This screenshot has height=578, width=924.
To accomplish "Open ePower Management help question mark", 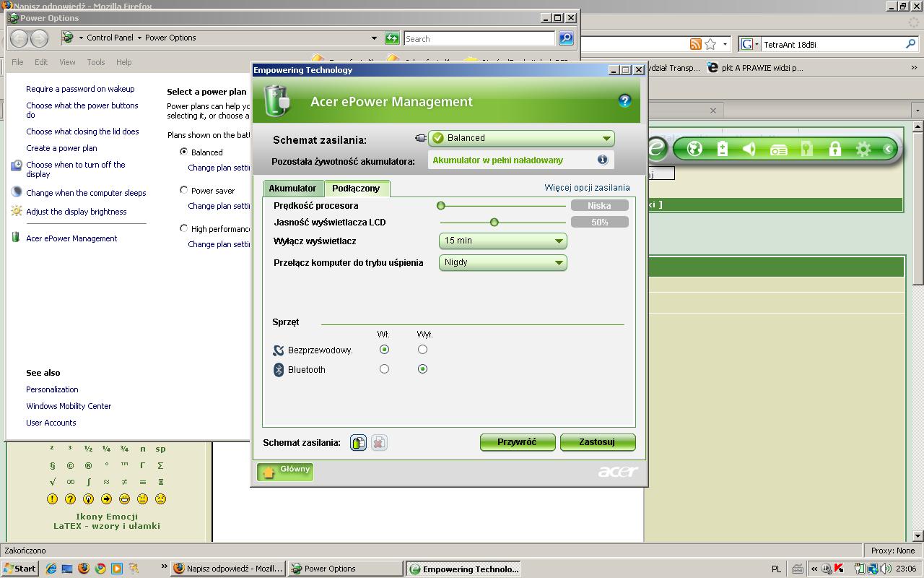I will click(x=625, y=101).
